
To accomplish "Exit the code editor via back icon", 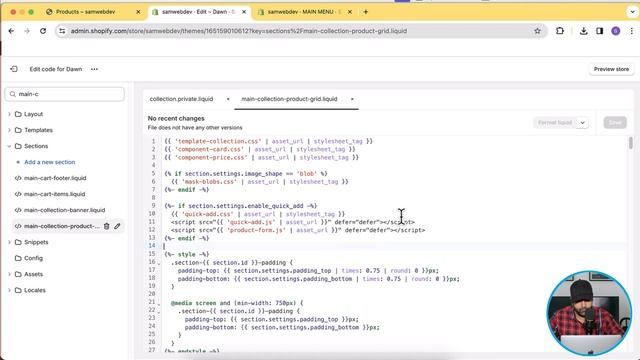I will (14, 69).
